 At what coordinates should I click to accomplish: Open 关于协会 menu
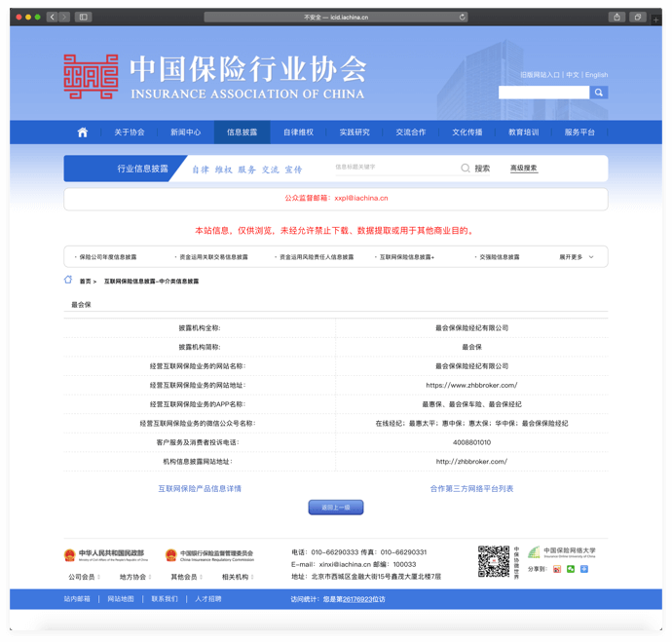click(130, 132)
